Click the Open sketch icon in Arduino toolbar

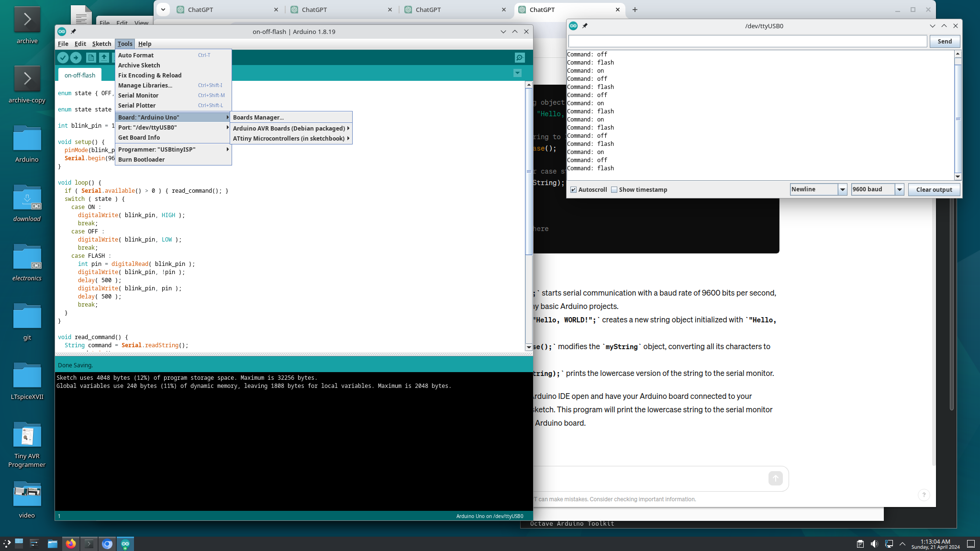coord(104,57)
